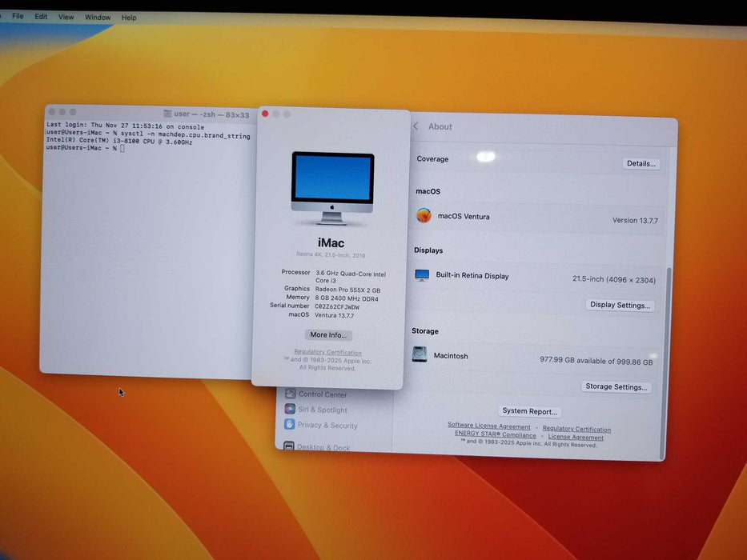
Task: Click '977.99 GB available of 999.86 GB'
Action: coord(596,361)
